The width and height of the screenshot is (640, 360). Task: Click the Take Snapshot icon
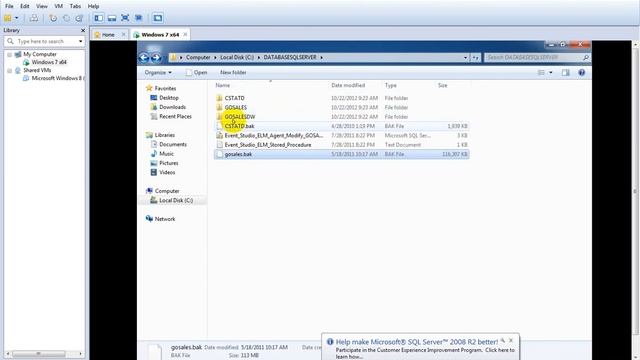pyautogui.click(x=53, y=18)
